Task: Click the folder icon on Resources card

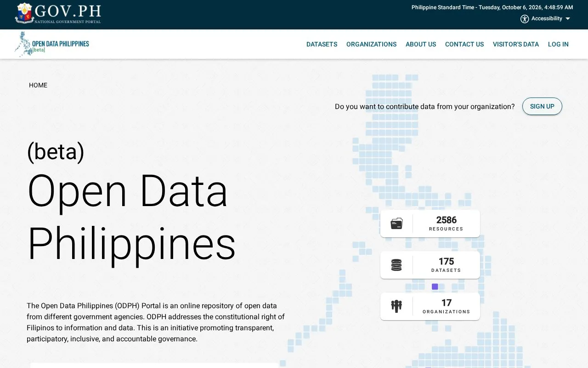Action: (396, 224)
